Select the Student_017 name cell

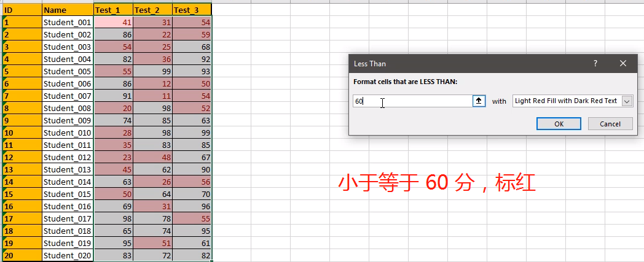click(x=68, y=218)
